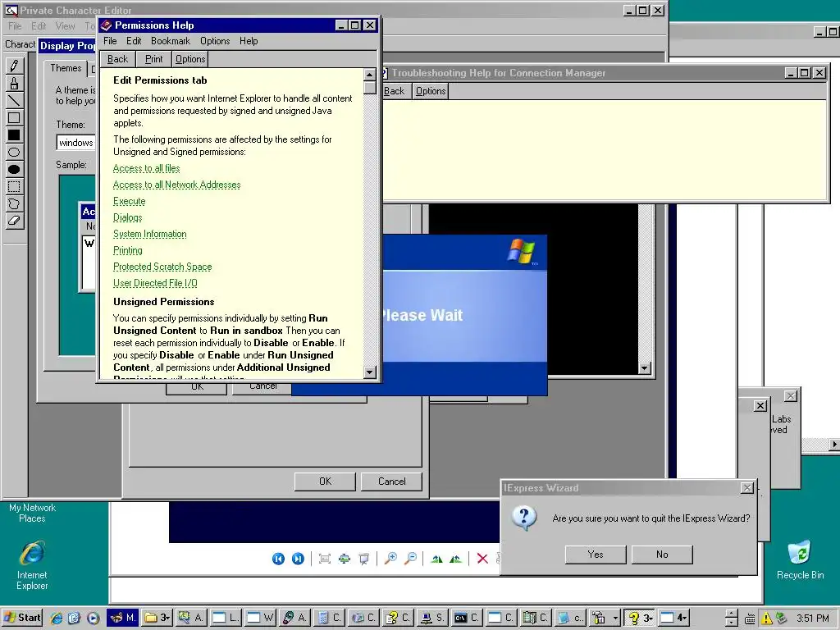Choose the Eraser tool
840x630 pixels.
tap(15, 221)
